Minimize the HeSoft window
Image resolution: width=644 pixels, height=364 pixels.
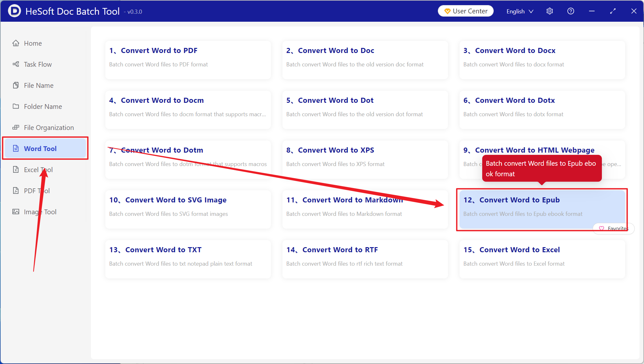tap(592, 11)
